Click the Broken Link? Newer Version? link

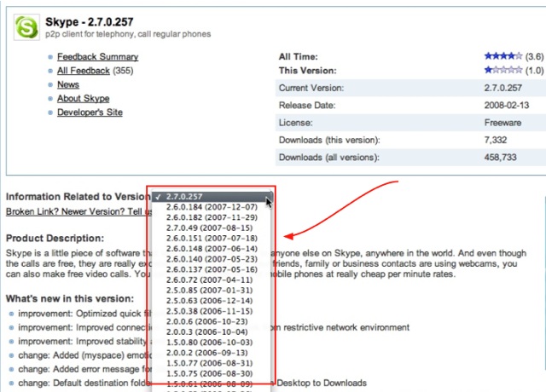tap(79, 211)
